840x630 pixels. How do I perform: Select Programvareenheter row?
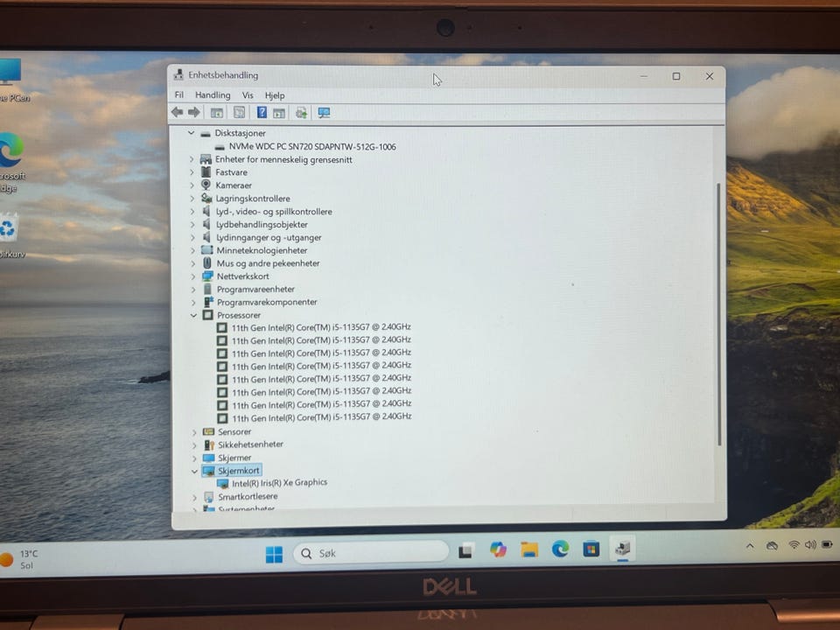(255, 289)
